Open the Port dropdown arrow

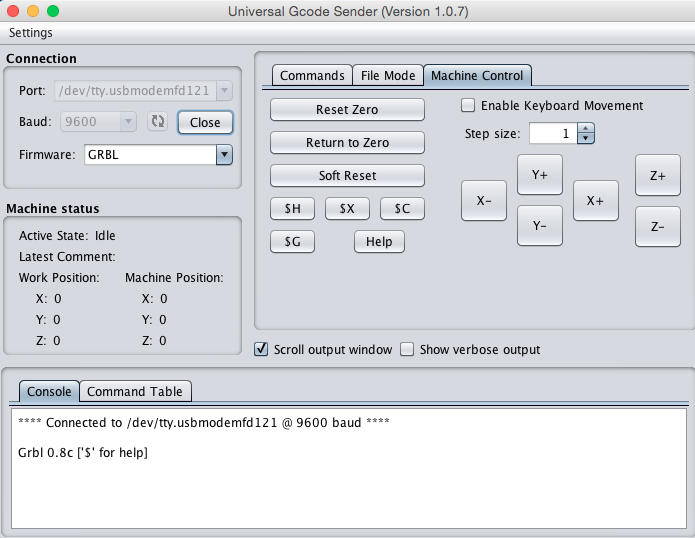click(x=224, y=90)
